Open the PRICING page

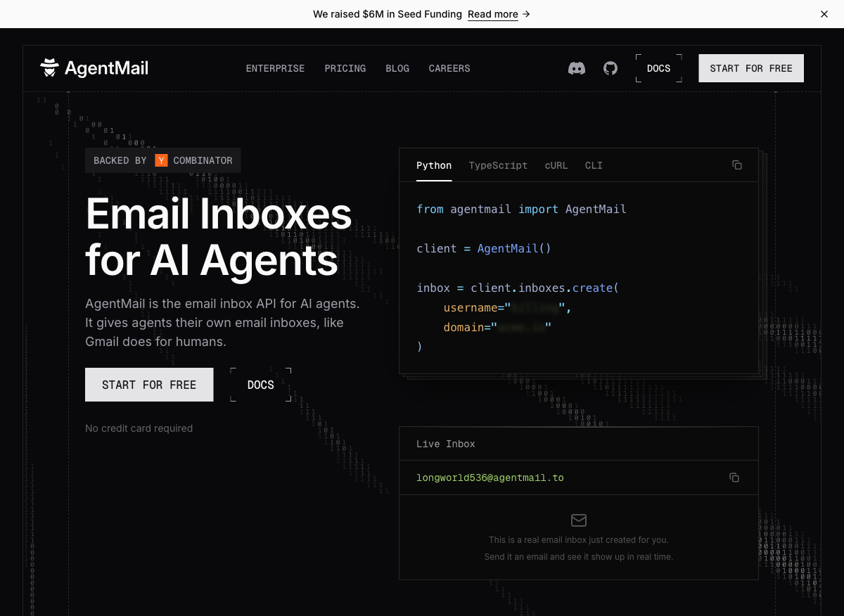(345, 68)
